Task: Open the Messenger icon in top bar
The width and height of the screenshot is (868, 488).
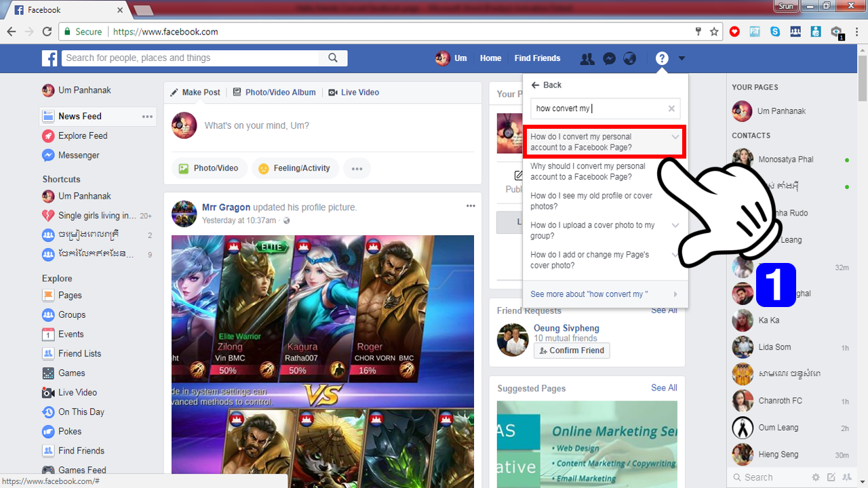Action: [609, 59]
